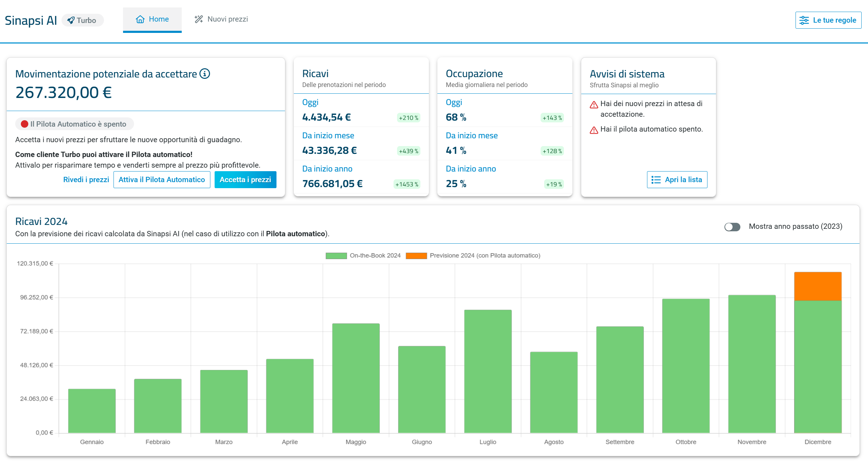Click the info icon beside Movimentazione potenziale
Screen dimensions: 868x464
(x=205, y=74)
